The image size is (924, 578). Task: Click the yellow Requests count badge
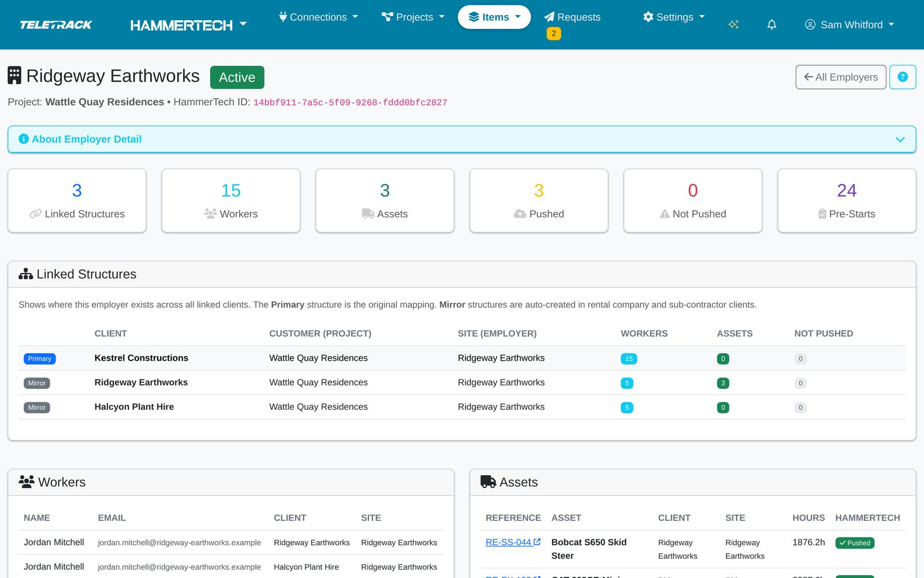(x=554, y=34)
